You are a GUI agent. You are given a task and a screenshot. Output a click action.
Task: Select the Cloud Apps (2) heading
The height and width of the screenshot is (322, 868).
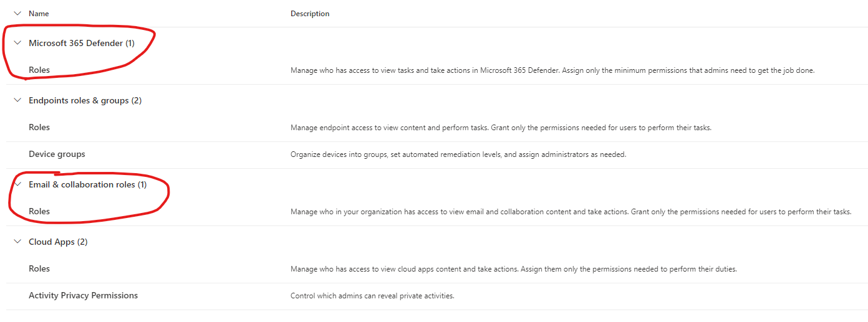point(58,242)
